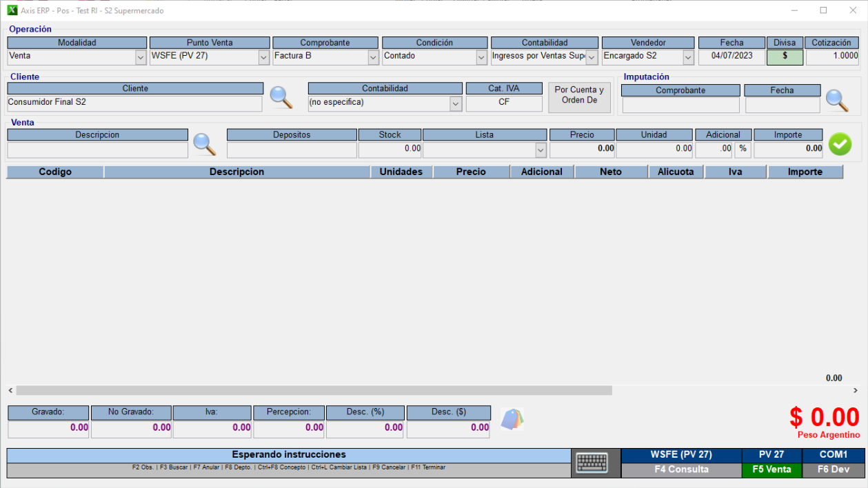Click the client search magnifier icon
The width and height of the screenshot is (868, 488).
(281, 98)
